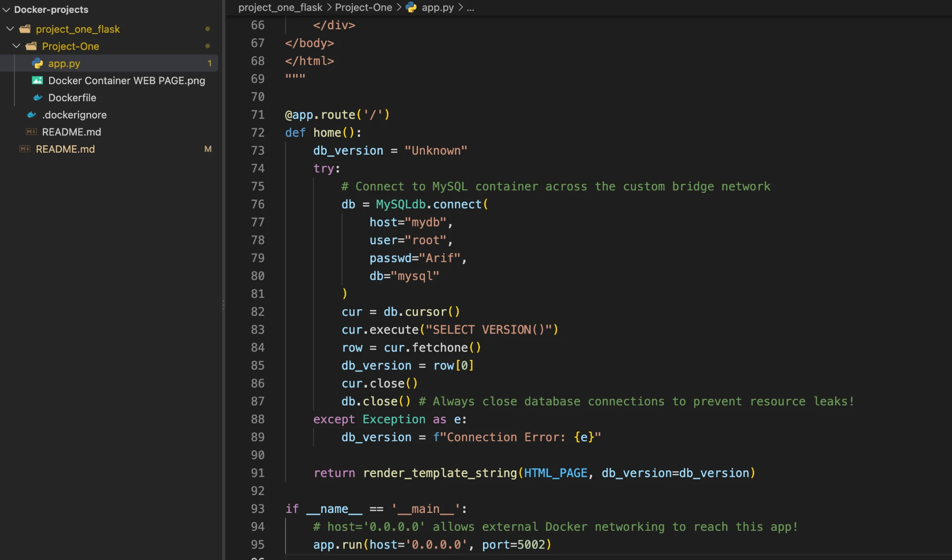Click the closing triple quotes on line 69

295,77
